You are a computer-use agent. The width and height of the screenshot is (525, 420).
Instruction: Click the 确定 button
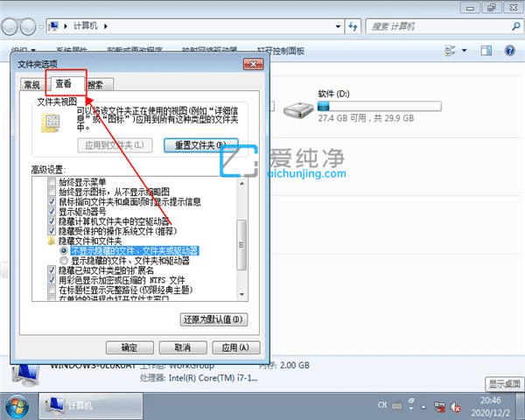coord(129,347)
